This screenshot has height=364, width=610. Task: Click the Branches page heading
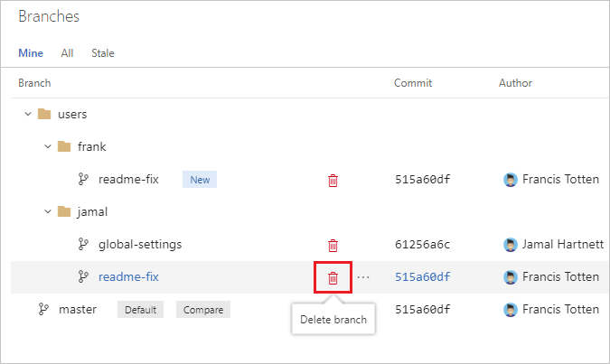(49, 16)
